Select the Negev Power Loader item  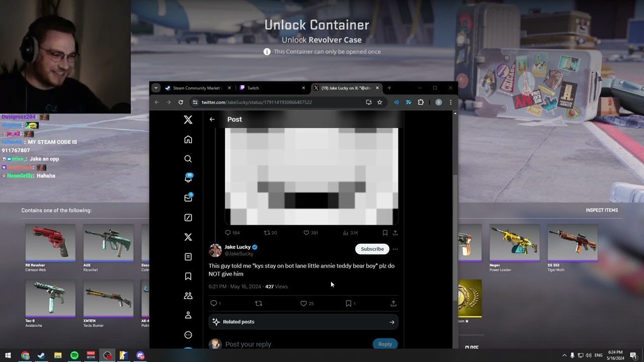514,248
